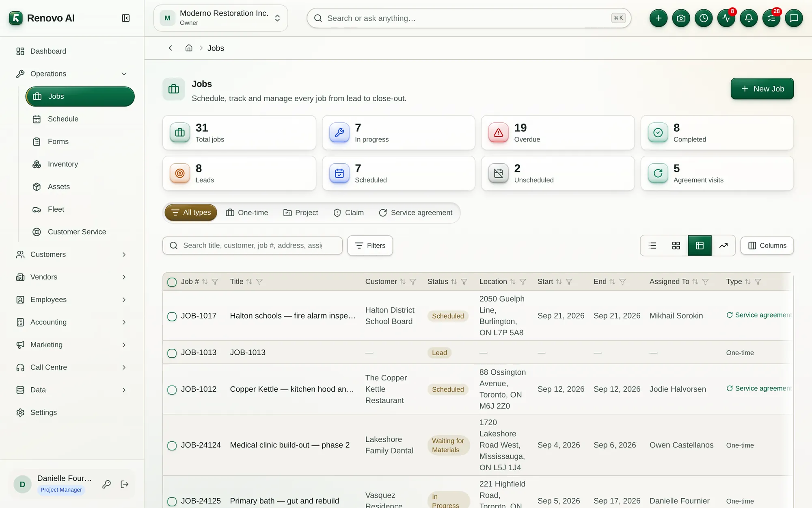Click the green plus quick-add icon
Screen dimensions: 812x508
tap(658, 18)
